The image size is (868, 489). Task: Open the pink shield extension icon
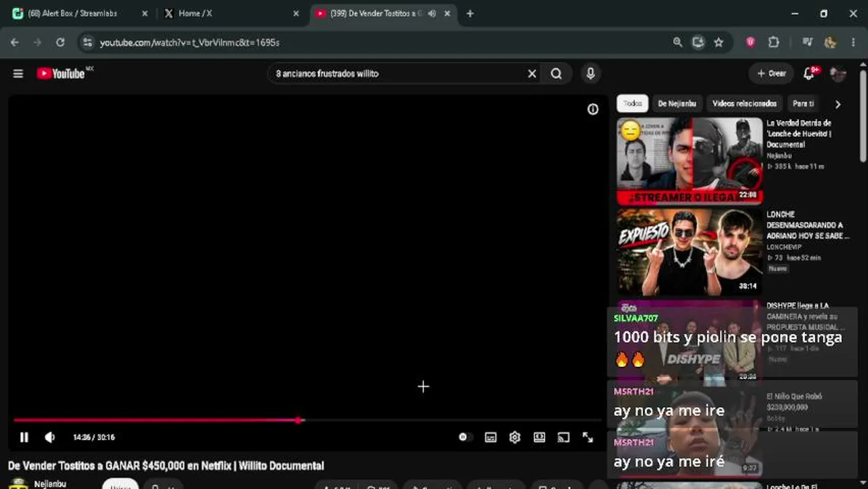pos(751,42)
